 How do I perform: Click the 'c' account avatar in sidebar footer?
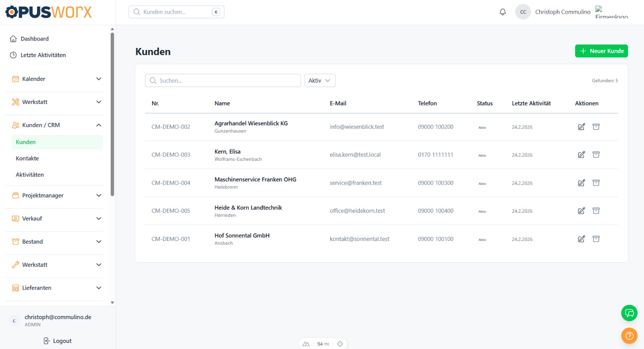point(14,321)
